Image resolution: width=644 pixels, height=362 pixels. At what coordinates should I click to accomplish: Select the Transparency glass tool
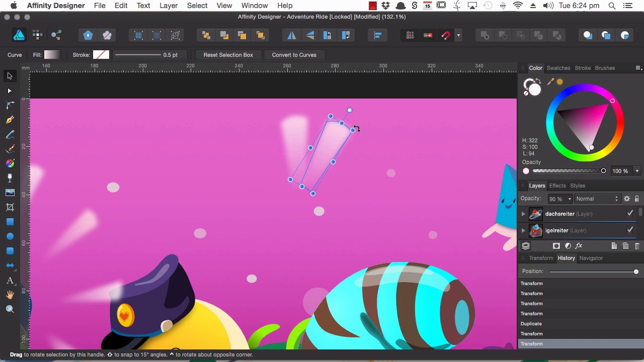[10, 178]
